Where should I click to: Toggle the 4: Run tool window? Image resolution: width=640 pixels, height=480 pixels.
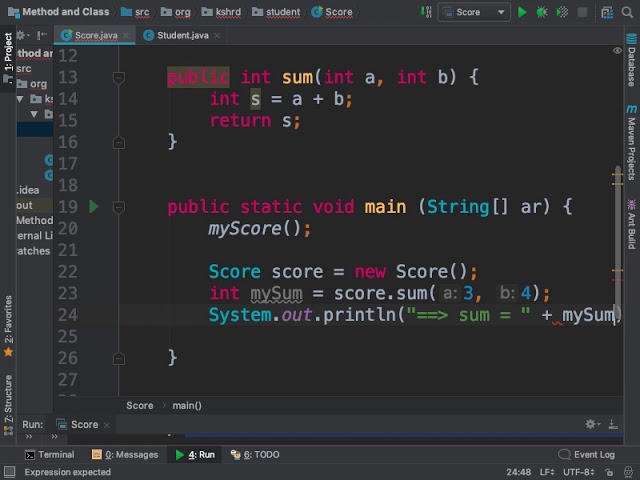[x=195, y=455]
